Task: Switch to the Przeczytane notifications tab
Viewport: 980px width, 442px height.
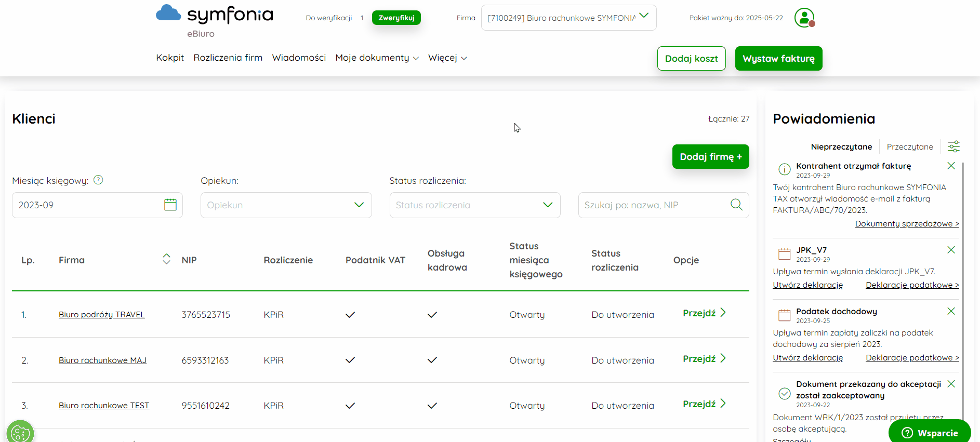Action: [910, 147]
